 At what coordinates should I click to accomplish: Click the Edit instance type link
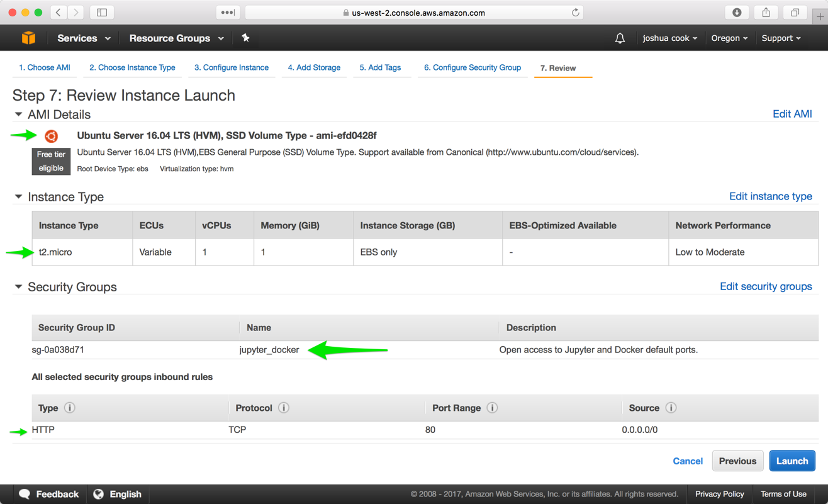pyautogui.click(x=770, y=196)
